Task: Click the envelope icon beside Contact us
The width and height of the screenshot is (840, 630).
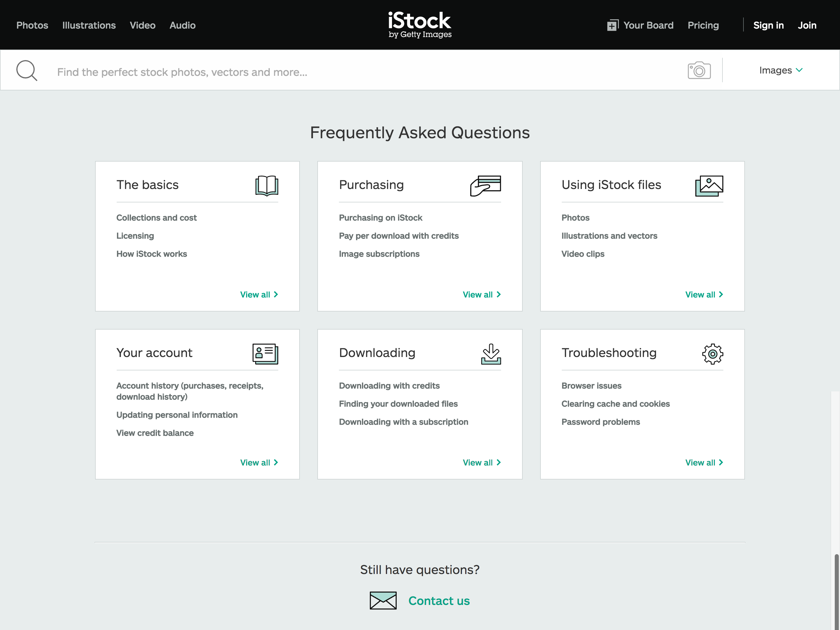Action: 383,600
